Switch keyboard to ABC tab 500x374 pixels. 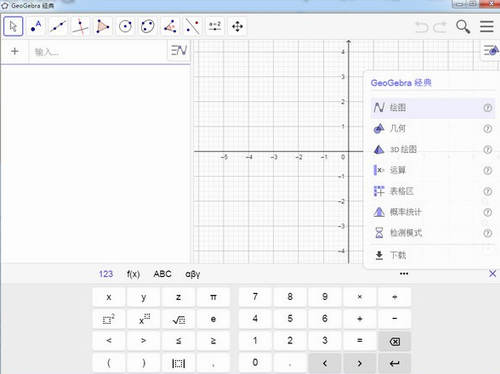[x=162, y=274]
